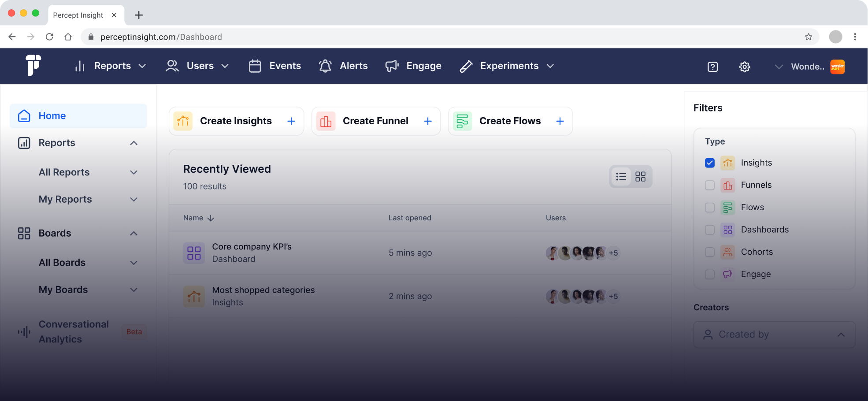Check the Engage type filter
Screen dimensions: 868x401
(710, 274)
